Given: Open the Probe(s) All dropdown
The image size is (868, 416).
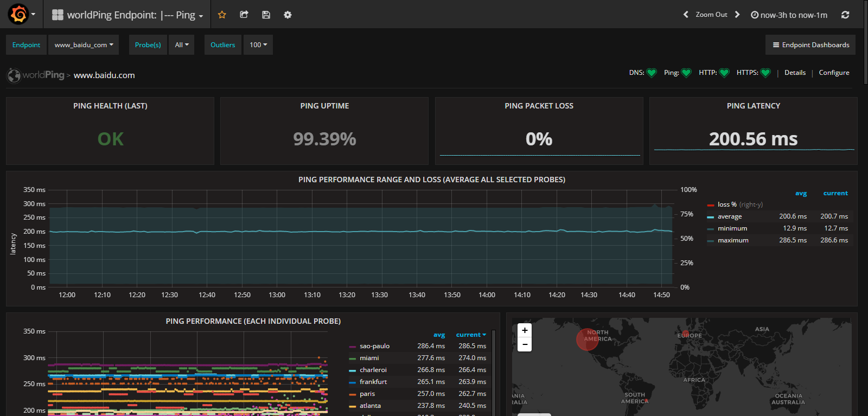Looking at the screenshot, I should pos(182,45).
